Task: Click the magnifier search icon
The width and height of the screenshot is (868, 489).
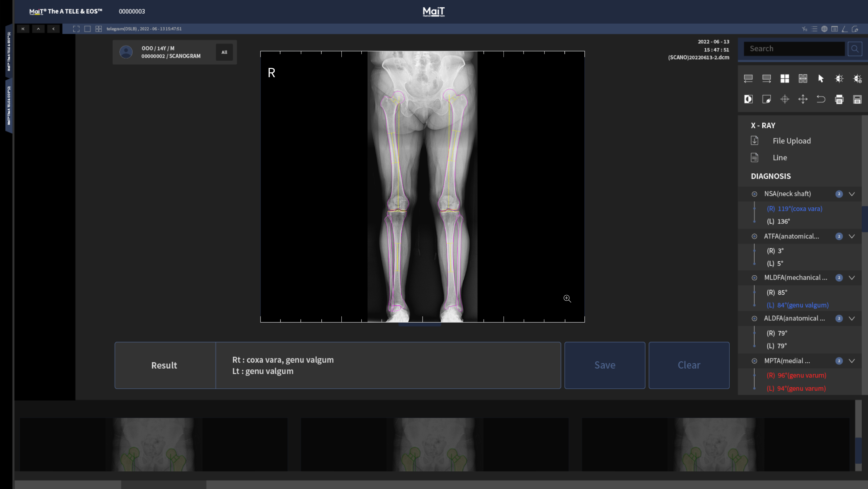Action: pyautogui.click(x=855, y=49)
